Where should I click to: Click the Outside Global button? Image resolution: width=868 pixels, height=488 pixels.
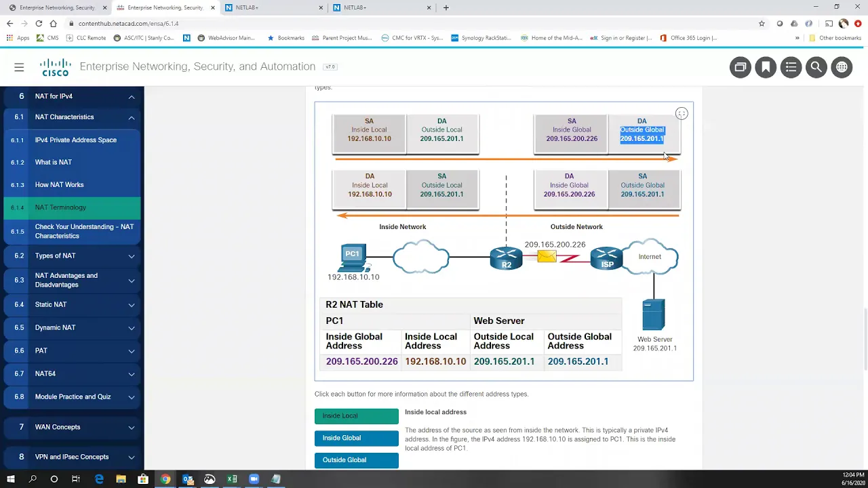[357, 460]
